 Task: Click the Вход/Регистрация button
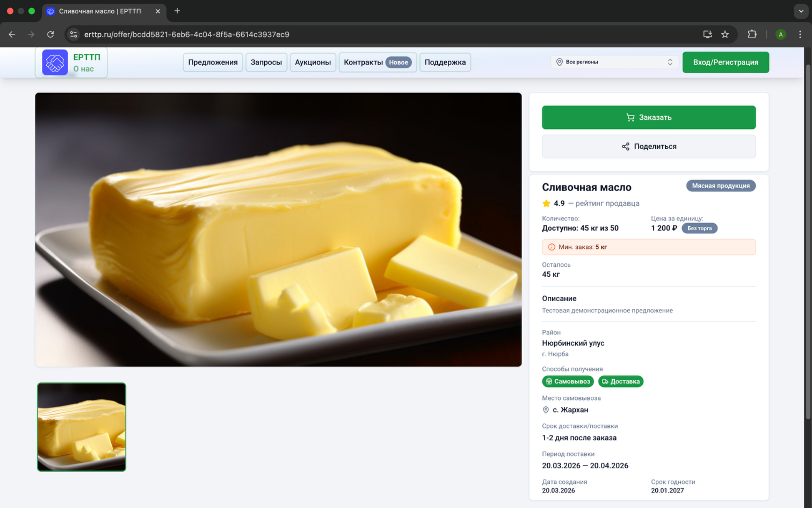coord(726,62)
